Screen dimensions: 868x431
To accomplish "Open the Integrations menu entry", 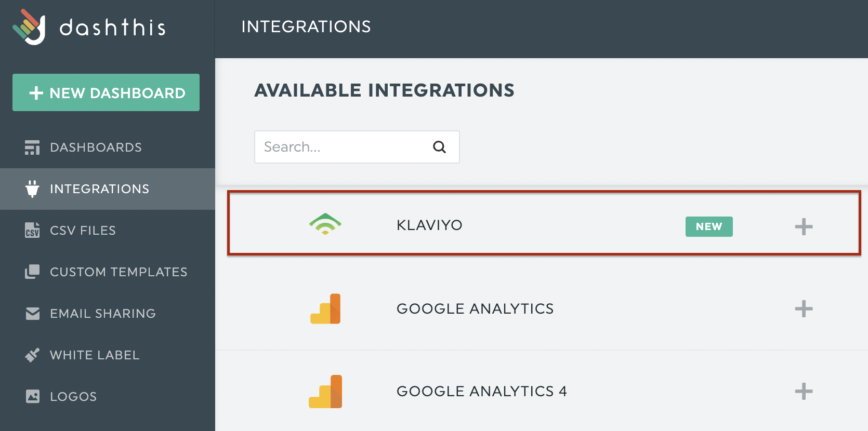I will tap(99, 188).
